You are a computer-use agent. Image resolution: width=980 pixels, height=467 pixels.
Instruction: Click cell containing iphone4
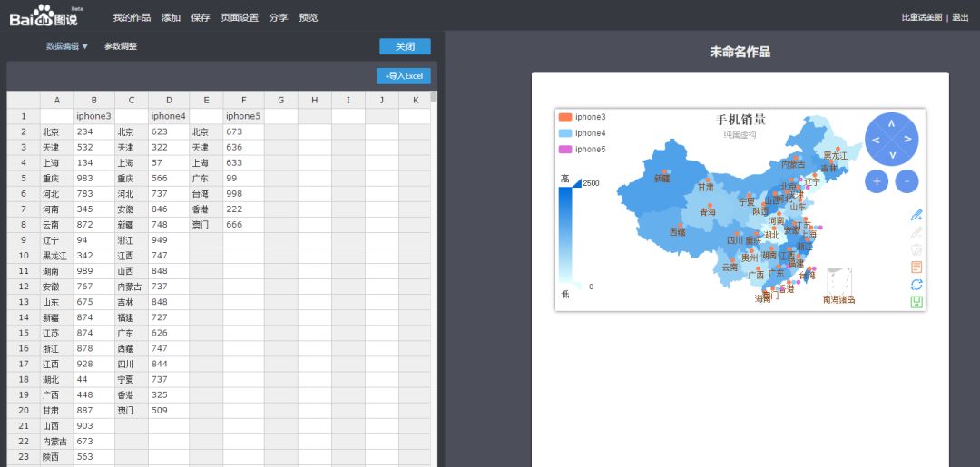[169, 116]
